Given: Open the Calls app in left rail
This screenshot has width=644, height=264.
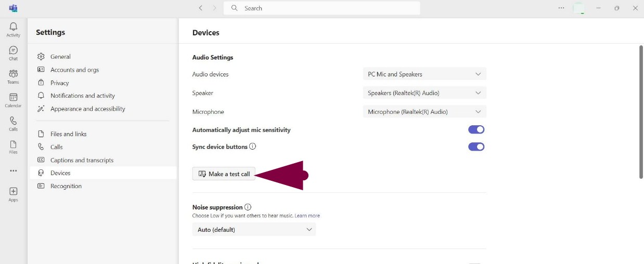Looking at the screenshot, I should (x=13, y=124).
